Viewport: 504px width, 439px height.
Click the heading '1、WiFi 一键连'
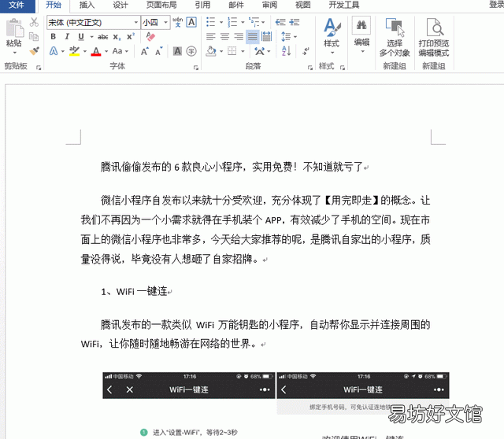[135, 291]
